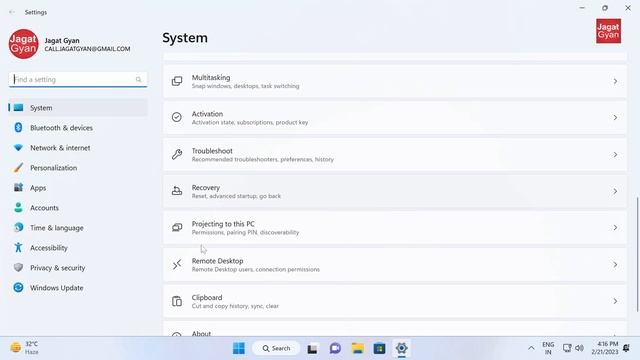Open the clock showing 4:16 PM

coord(604,348)
